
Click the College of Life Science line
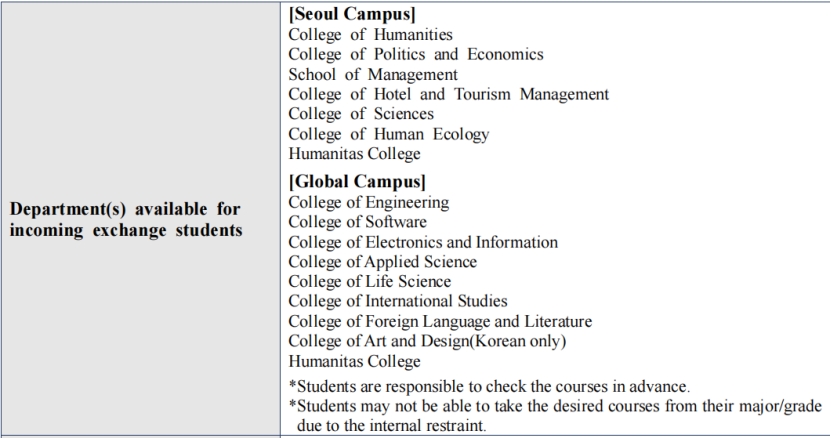click(x=369, y=281)
